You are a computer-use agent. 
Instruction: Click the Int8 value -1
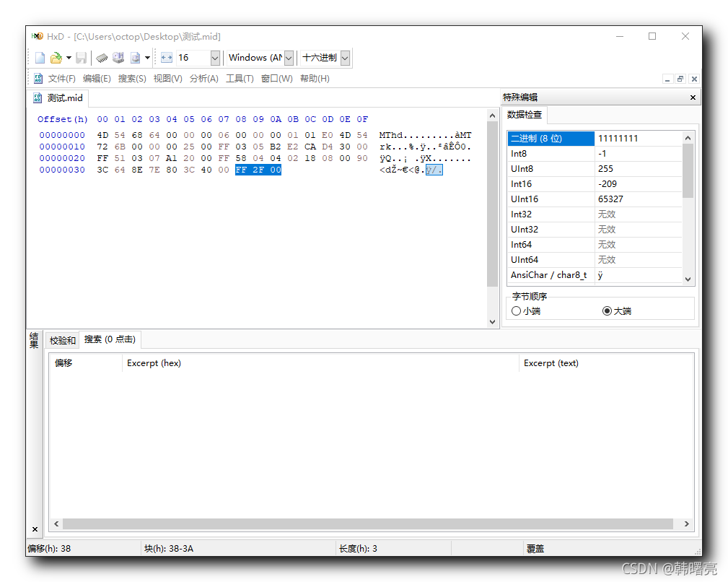602,154
